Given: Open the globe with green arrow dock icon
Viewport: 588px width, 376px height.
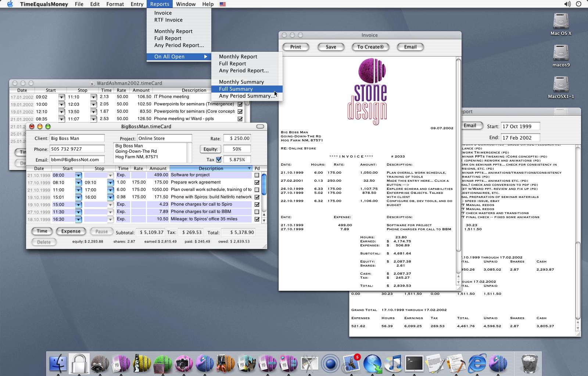Looking at the screenshot, I should pyautogui.click(x=372, y=363).
